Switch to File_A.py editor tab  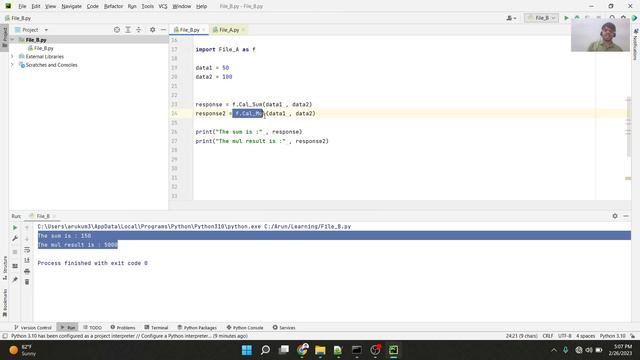tap(229, 30)
